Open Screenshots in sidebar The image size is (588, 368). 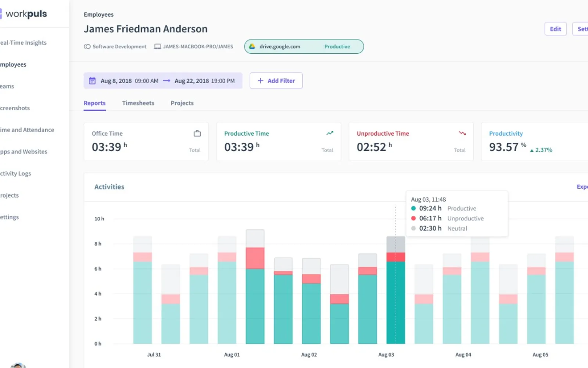15,108
